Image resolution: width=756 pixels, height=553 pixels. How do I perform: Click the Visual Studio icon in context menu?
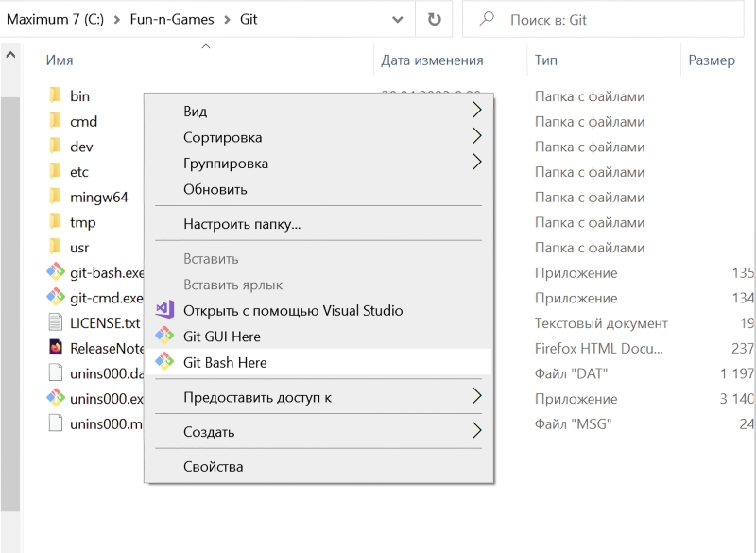point(165,310)
